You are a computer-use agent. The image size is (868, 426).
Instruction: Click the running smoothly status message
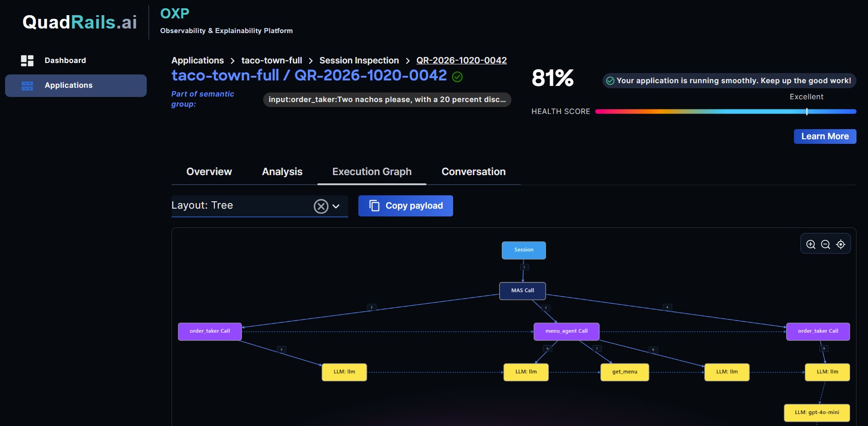[x=729, y=81]
